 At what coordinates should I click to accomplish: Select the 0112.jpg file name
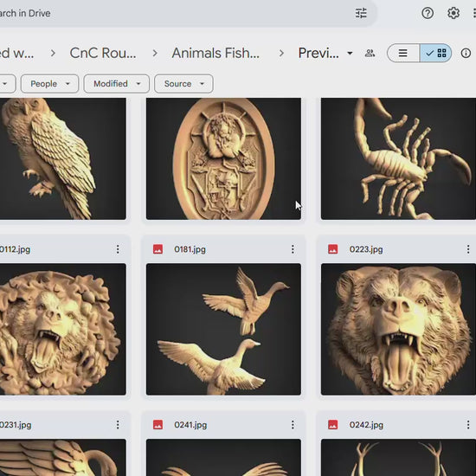tap(15, 249)
